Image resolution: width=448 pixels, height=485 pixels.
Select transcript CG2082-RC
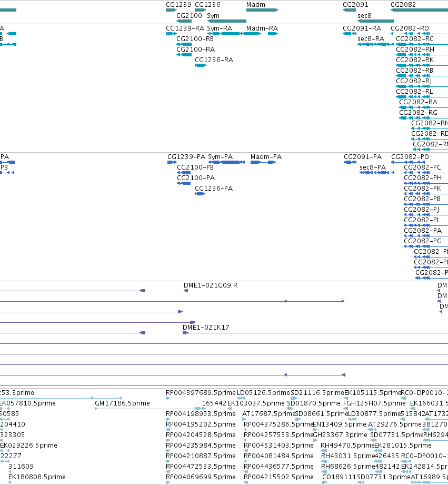click(422, 44)
